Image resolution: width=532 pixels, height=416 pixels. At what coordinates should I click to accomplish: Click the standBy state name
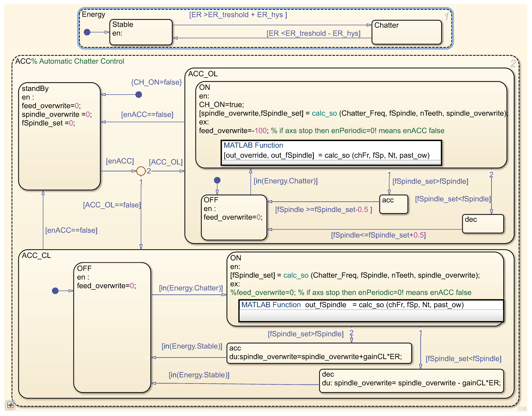tap(35, 88)
